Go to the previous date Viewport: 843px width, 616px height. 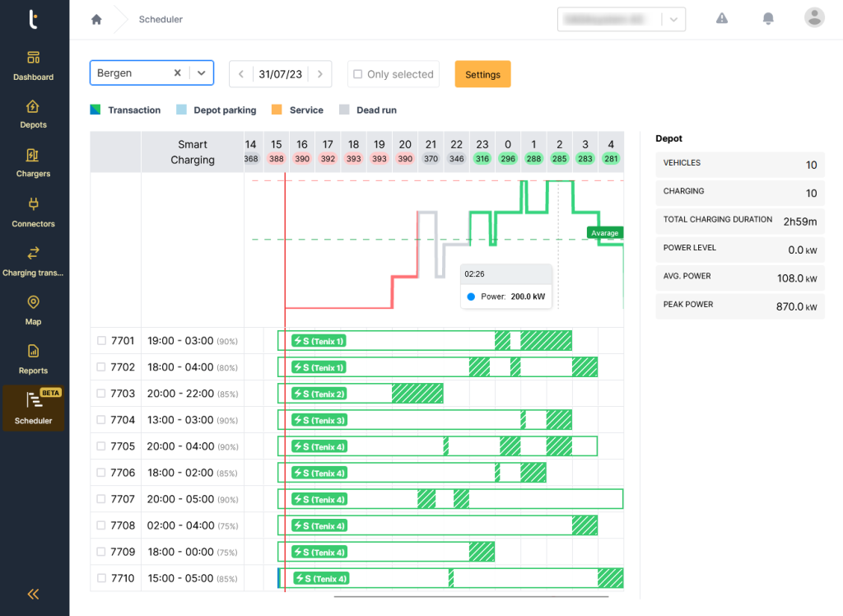point(240,74)
